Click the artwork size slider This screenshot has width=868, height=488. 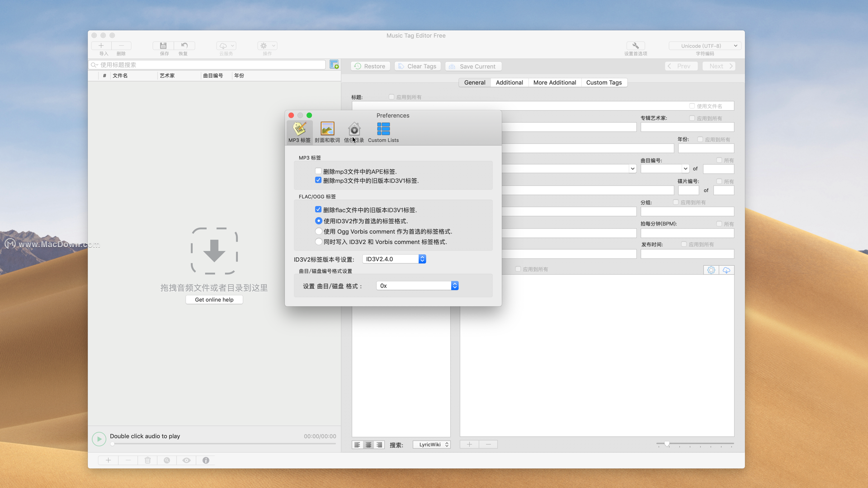click(x=695, y=444)
